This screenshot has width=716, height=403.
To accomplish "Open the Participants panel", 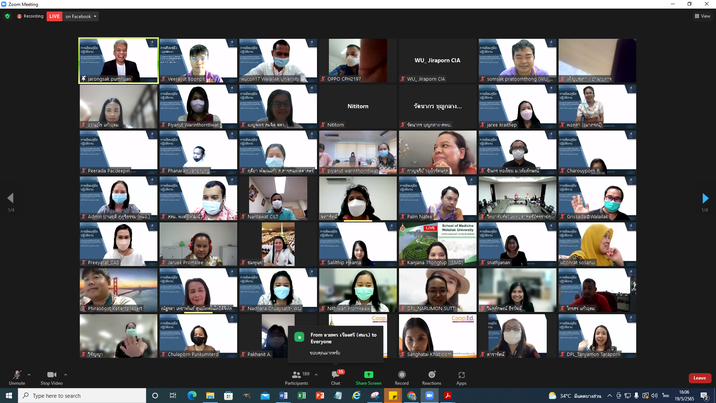I will tap(296, 375).
